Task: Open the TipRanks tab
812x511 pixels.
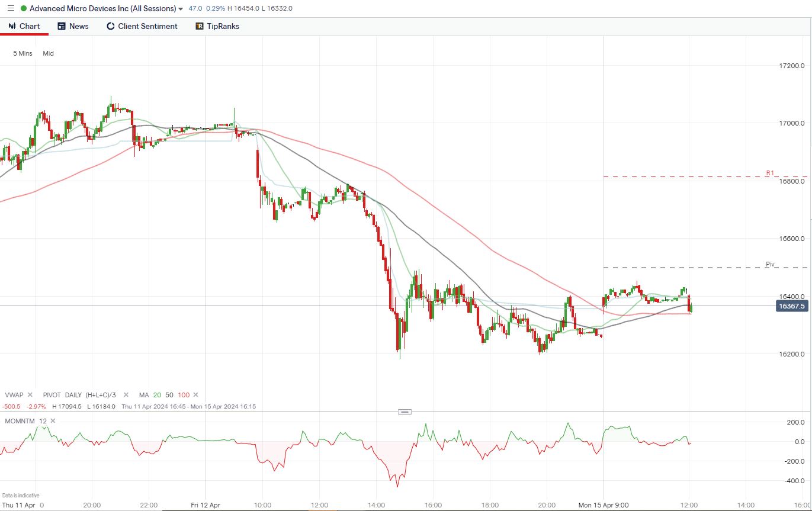Action: click(x=217, y=26)
